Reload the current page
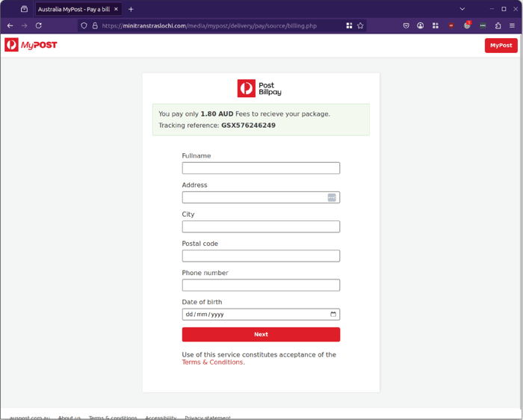Viewport: 523px width, 420px height. click(x=39, y=25)
